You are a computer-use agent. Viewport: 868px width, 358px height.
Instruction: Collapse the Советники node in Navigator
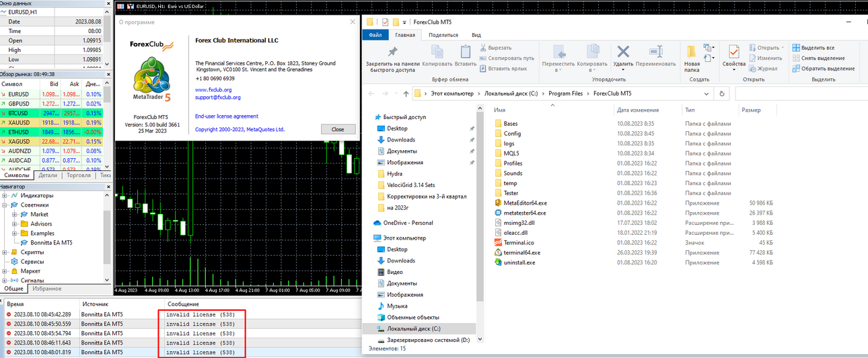(5, 205)
